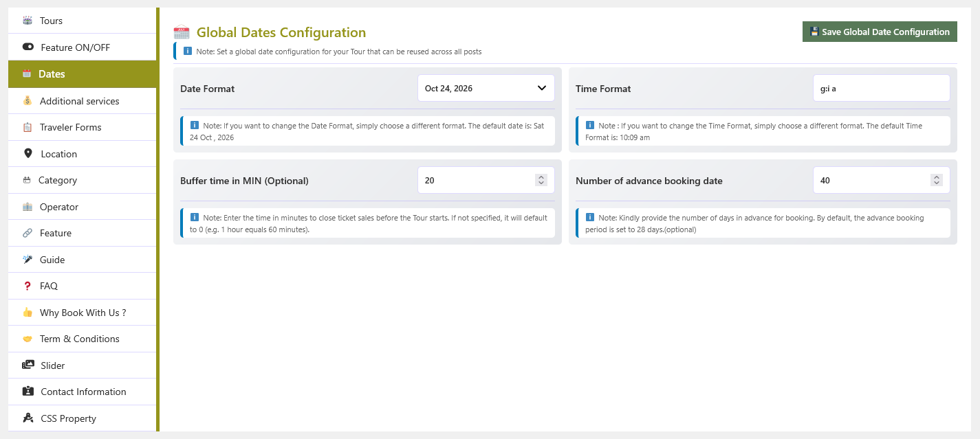Click the advance booking date stepper arrows

937,180
